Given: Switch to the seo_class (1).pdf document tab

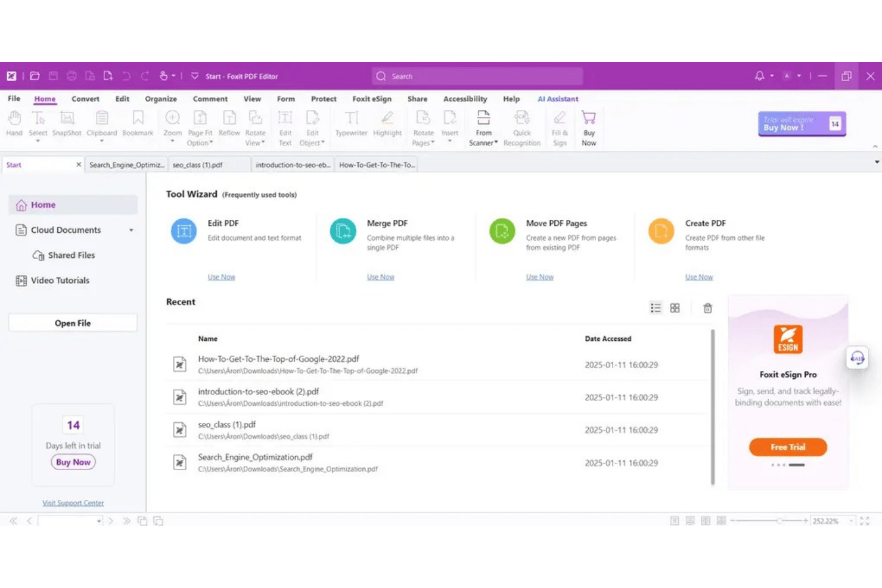Looking at the screenshot, I should click(209, 165).
